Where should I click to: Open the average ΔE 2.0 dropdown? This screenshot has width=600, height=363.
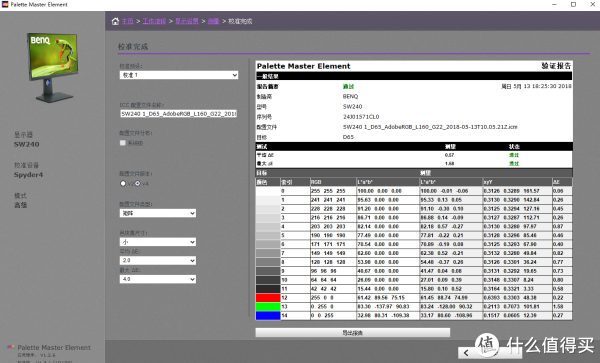coord(158,260)
